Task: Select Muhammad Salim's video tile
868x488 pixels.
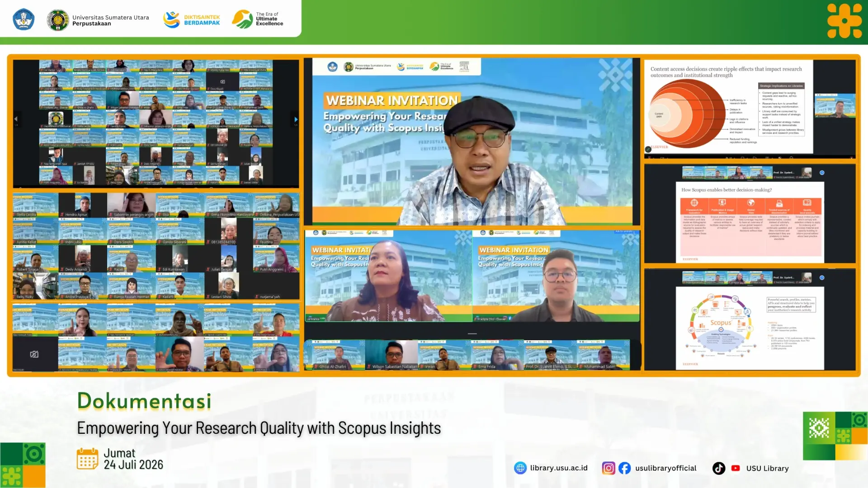Action: pos(603,355)
